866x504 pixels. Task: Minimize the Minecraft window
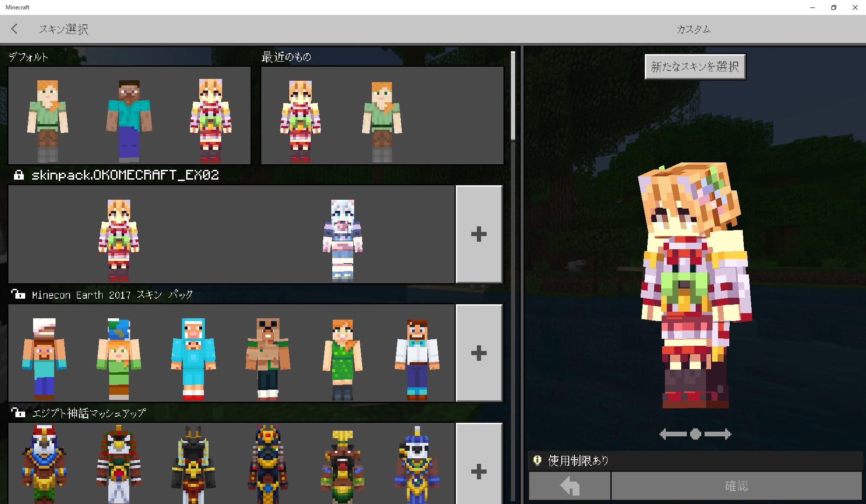[812, 7]
